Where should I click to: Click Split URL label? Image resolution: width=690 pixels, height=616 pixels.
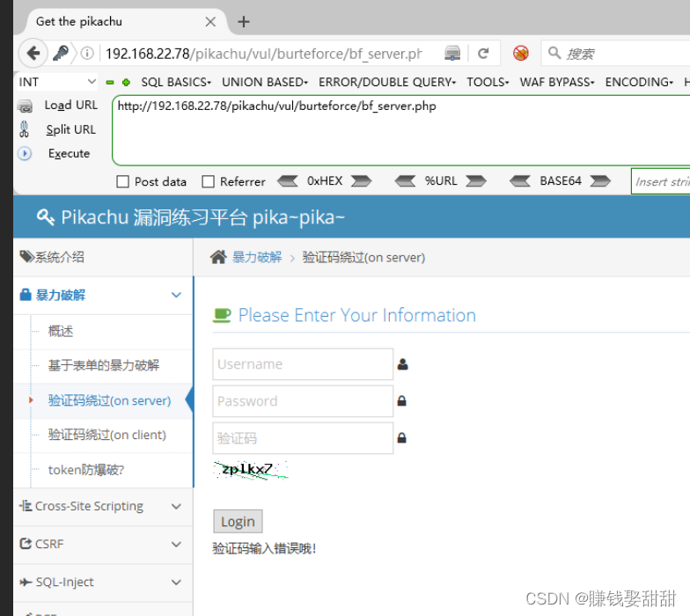[x=70, y=130]
